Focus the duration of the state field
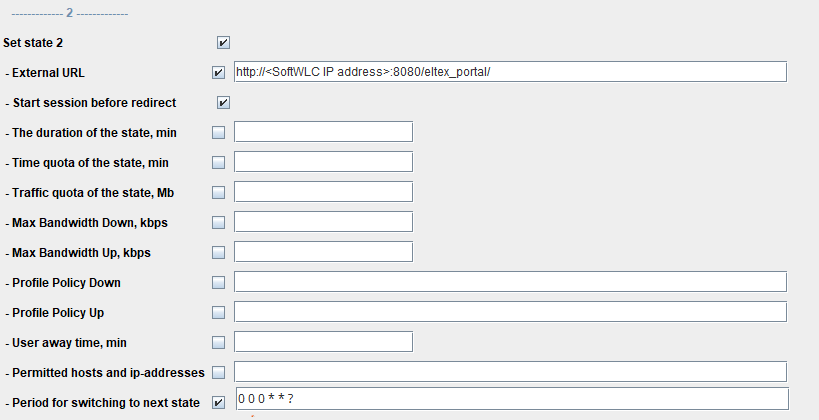The height and width of the screenshot is (420, 819). [x=323, y=132]
